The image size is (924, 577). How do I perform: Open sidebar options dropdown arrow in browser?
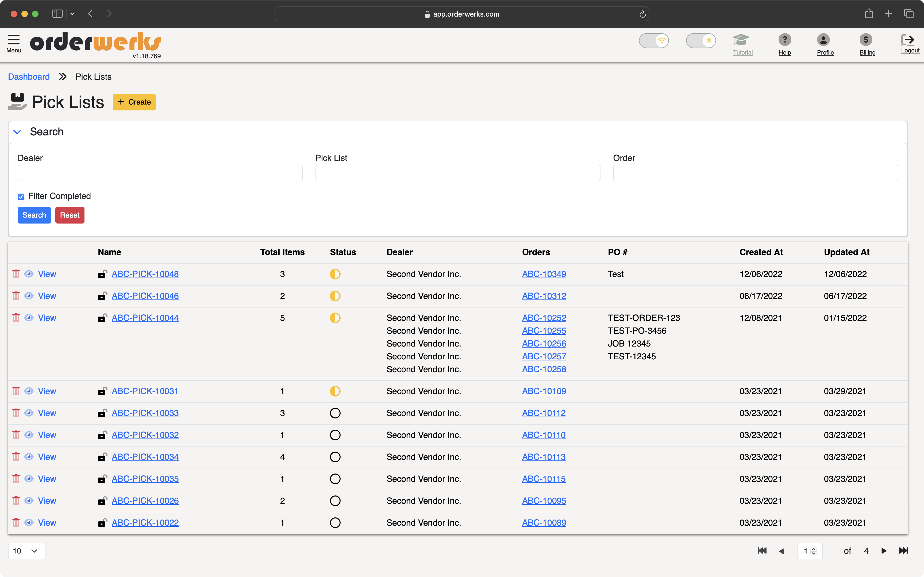click(x=72, y=14)
